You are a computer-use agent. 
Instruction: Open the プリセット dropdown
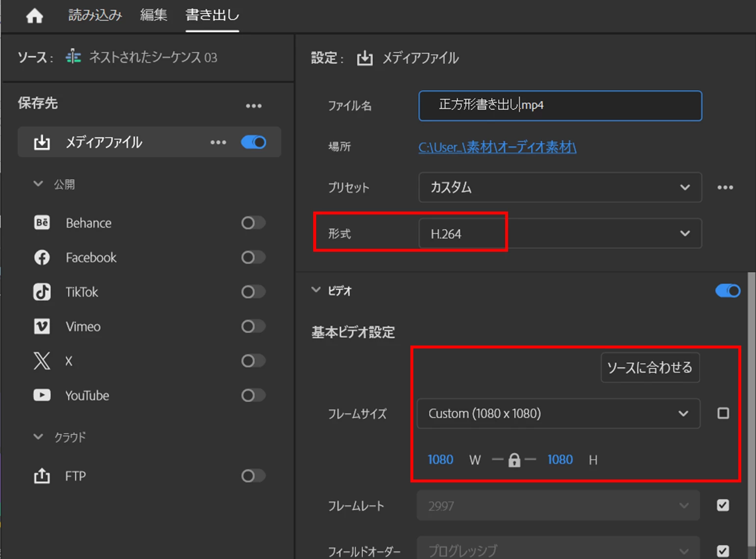coord(560,187)
